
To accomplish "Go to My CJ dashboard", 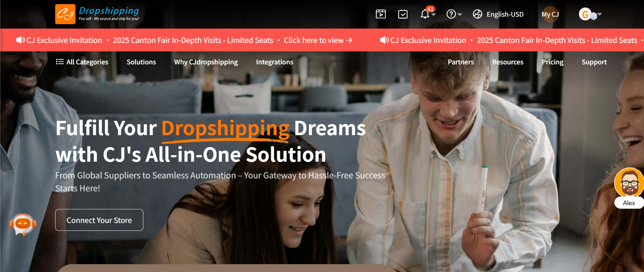I will click(550, 14).
